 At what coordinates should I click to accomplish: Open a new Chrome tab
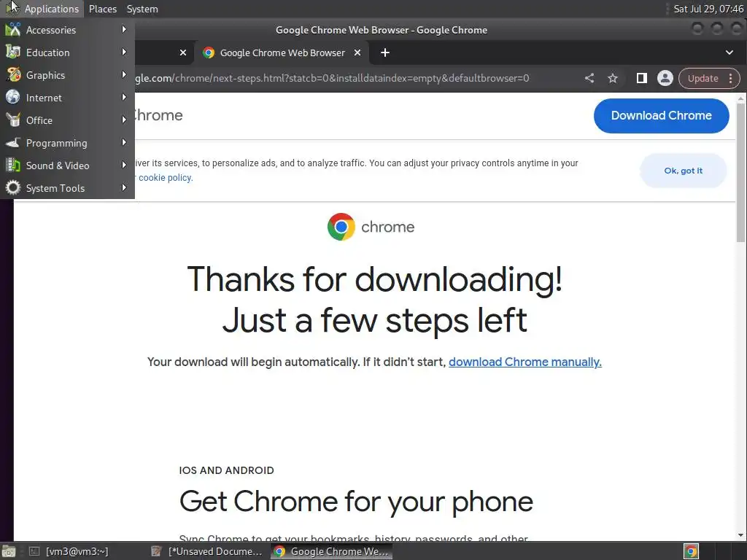(385, 52)
